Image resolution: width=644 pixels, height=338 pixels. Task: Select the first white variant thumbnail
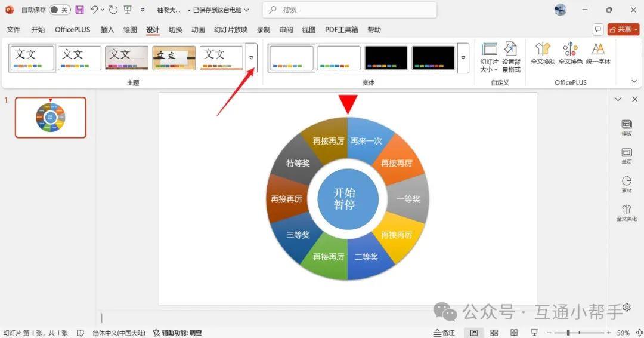291,58
